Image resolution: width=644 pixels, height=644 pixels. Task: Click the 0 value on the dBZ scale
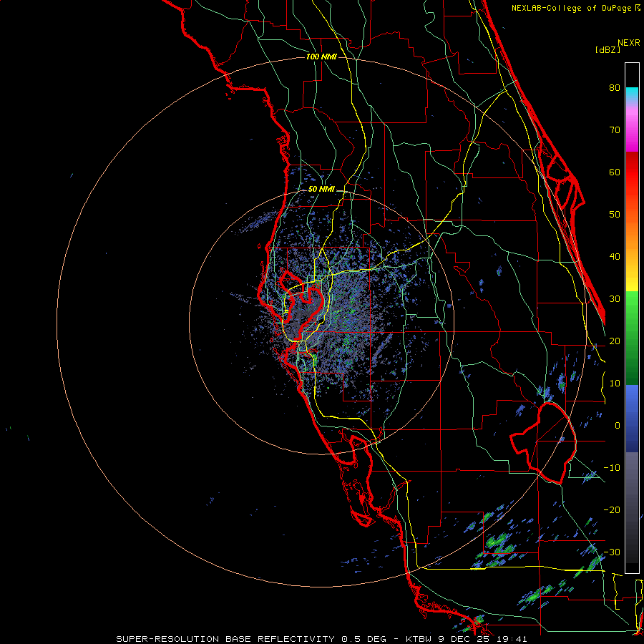[618, 426]
